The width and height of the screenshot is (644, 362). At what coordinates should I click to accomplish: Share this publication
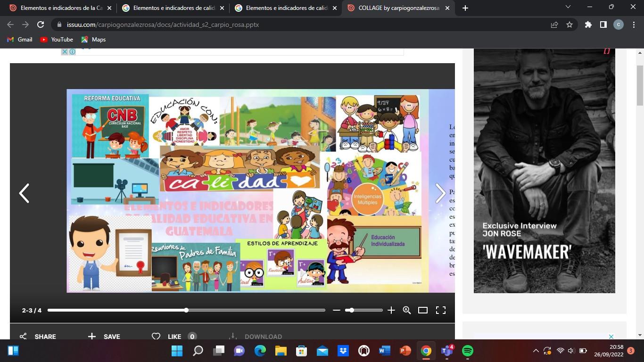pos(38,337)
